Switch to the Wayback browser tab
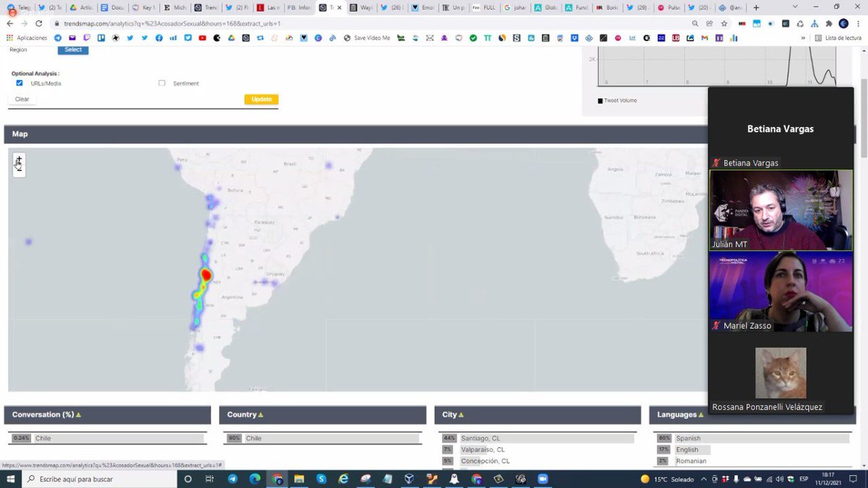 pyautogui.click(x=362, y=7)
